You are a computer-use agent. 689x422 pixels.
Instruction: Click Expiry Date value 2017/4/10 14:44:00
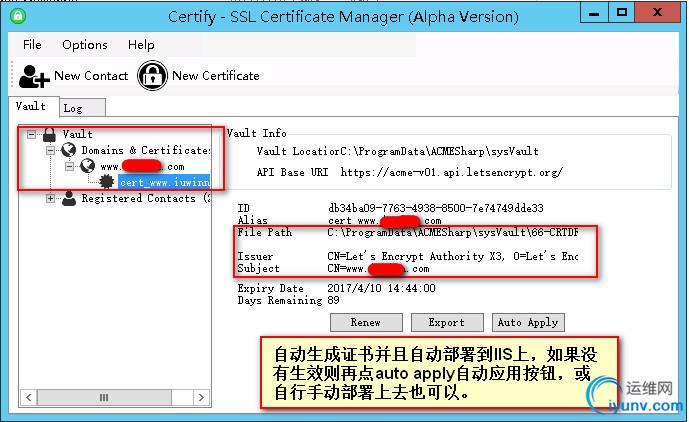click(x=381, y=288)
